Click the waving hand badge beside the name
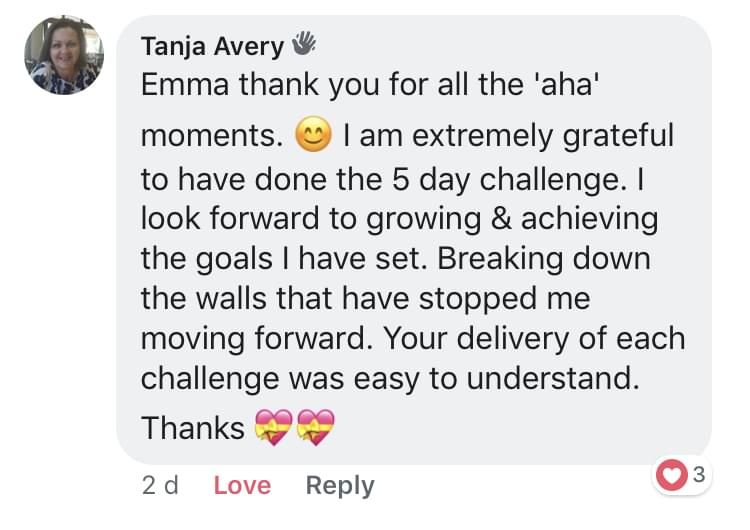The image size is (750, 530). click(x=303, y=43)
